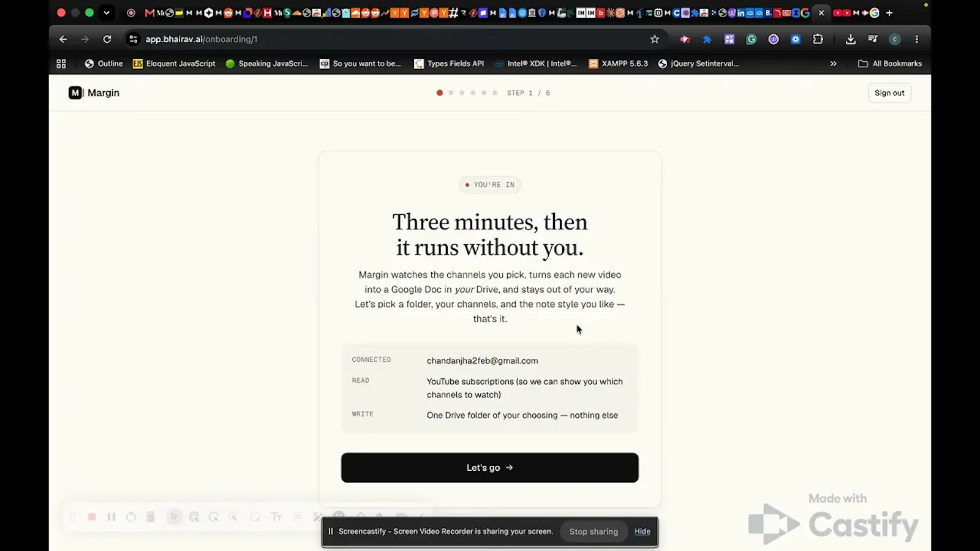Click the Margin brand name in header
Screen dimensions: 980x551
[104, 93]
